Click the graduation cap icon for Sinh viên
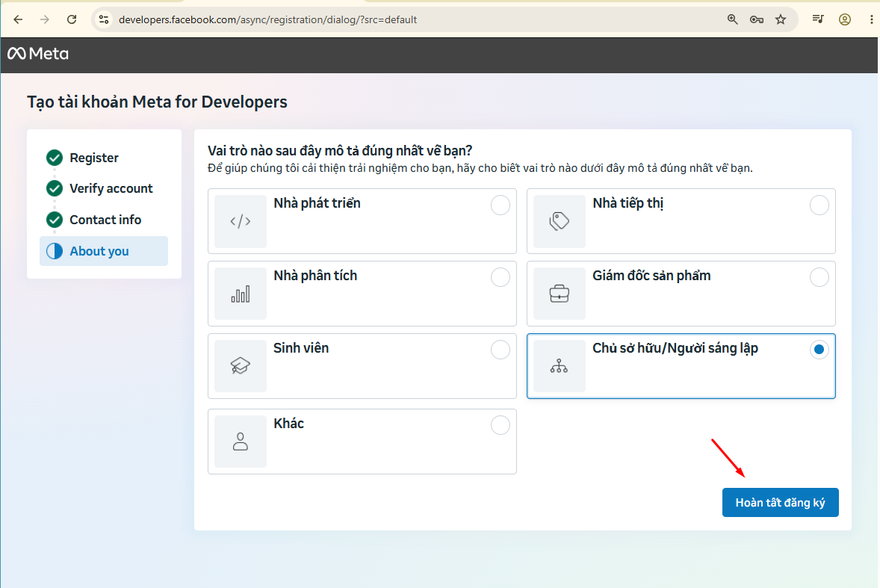The image size is (880, 588). (241, 366)
